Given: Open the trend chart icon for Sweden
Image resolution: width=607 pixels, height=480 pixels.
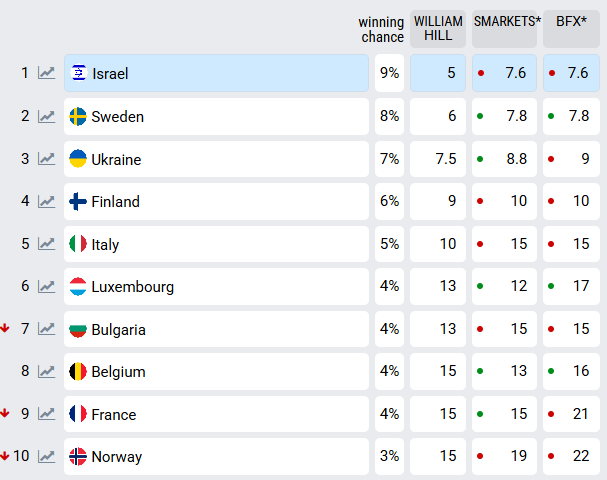Looking at the screenshot, I should pyautogui.click(x=46, y=116).
